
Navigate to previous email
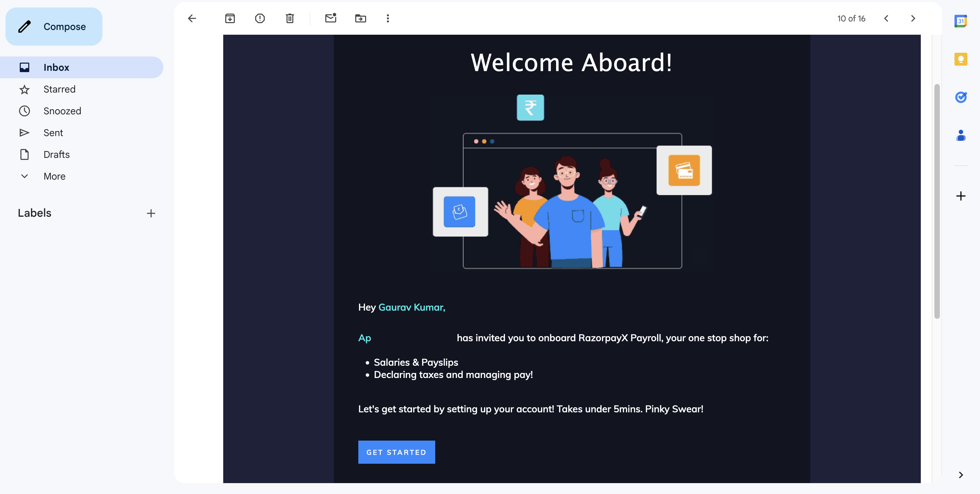886,18
